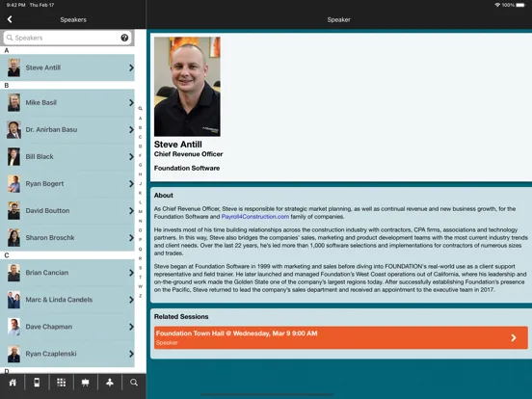Screen dimensions: 532x399
Task: Tap Steve Antill's large profile photo
Action: tap(187, 87)
